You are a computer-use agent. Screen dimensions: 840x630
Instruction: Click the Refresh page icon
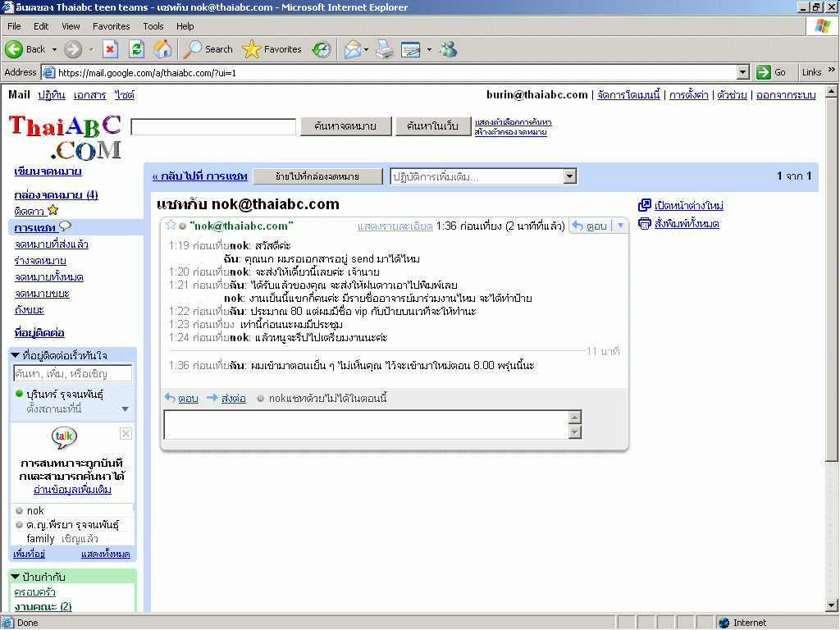(136, 49)
